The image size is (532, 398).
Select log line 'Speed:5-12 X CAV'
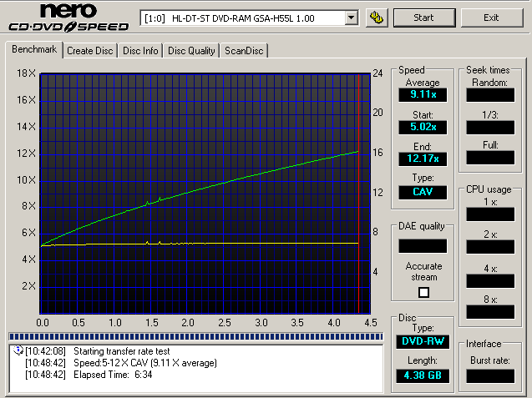145,363
